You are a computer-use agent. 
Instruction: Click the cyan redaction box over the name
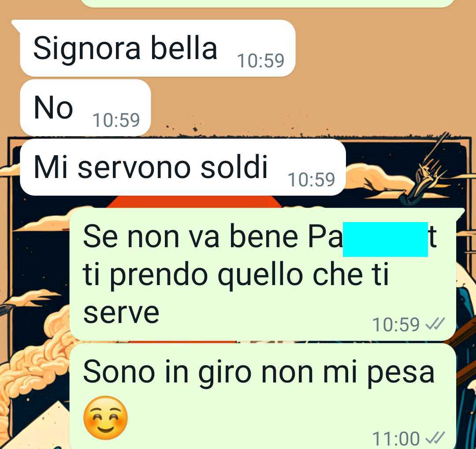[x=385, y=240]
